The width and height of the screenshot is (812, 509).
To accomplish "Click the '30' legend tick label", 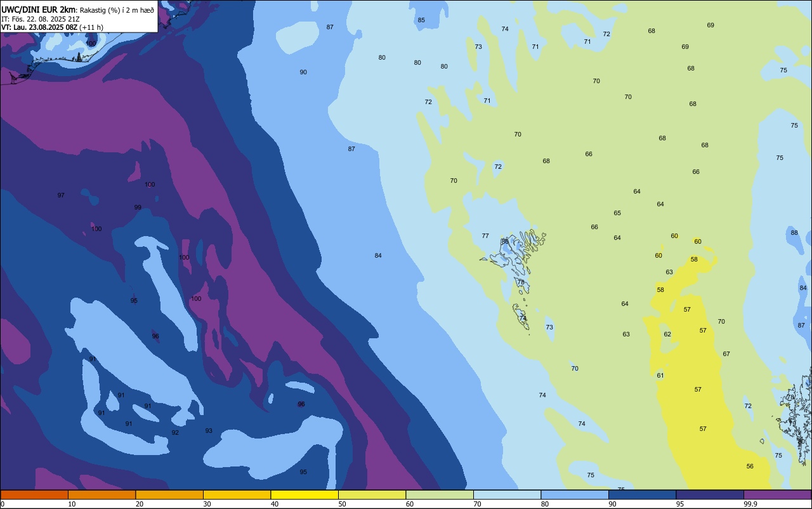I will [207, 504].
